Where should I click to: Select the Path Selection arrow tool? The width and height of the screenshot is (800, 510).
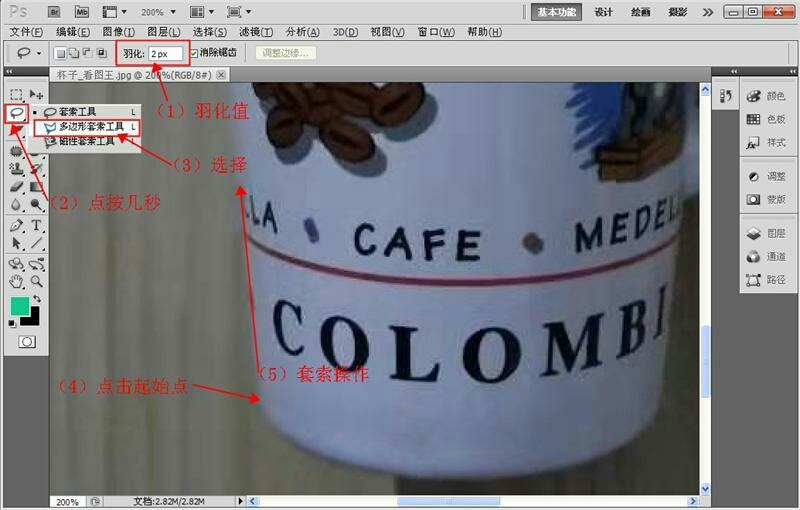coord(16,243)
